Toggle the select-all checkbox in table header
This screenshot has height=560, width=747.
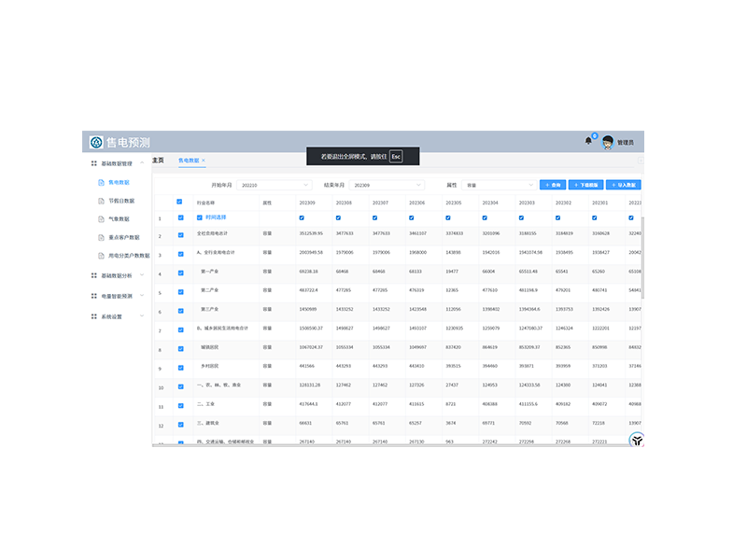pos(180,201)
